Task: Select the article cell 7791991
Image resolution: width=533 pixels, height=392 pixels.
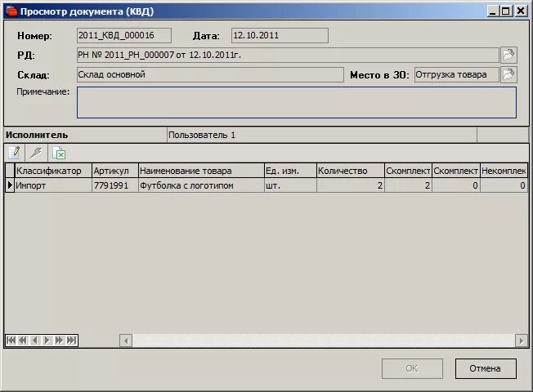Action: [115, 185]
